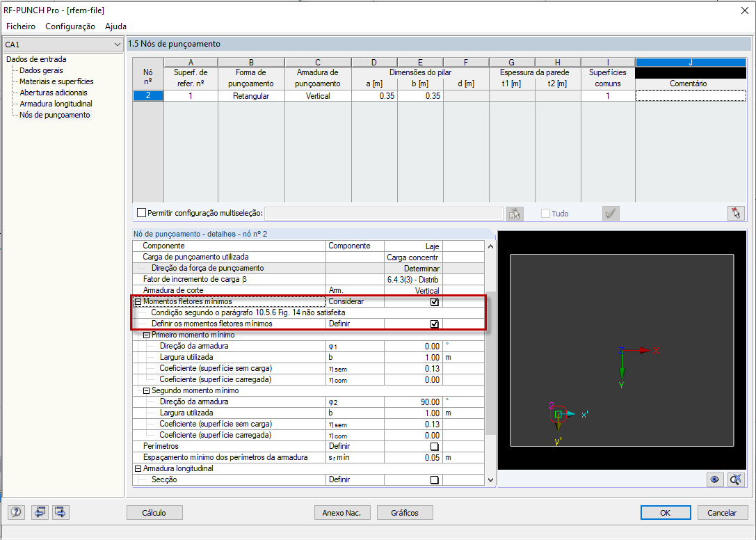
Task: Open the Ajuda menu
Action: click(x=115, y=26)
